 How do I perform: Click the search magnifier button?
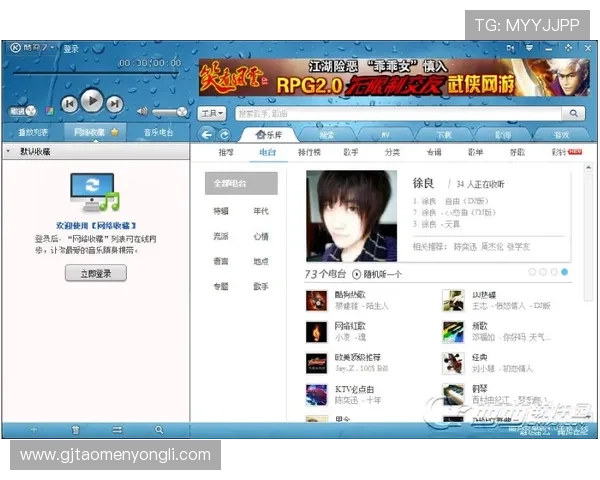click(x=573, y=113)
